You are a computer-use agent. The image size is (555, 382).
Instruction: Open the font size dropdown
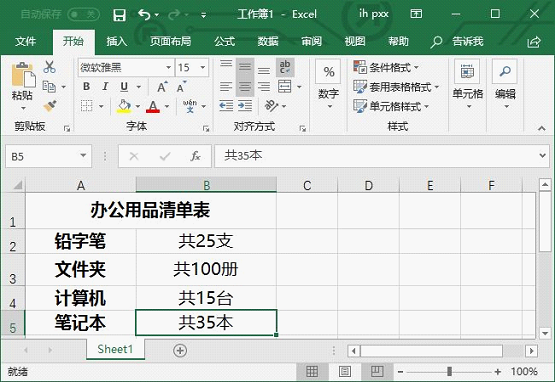click(x=203, y=67)
